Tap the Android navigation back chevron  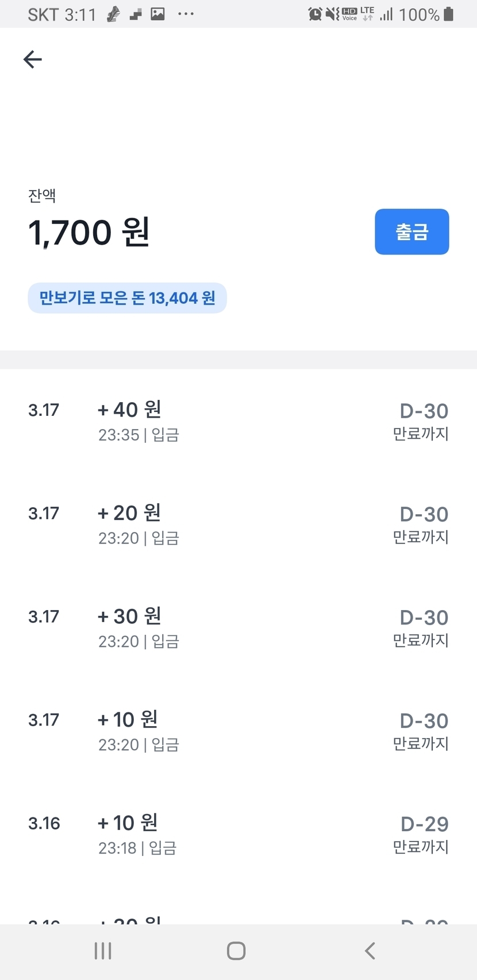[370, 951]
